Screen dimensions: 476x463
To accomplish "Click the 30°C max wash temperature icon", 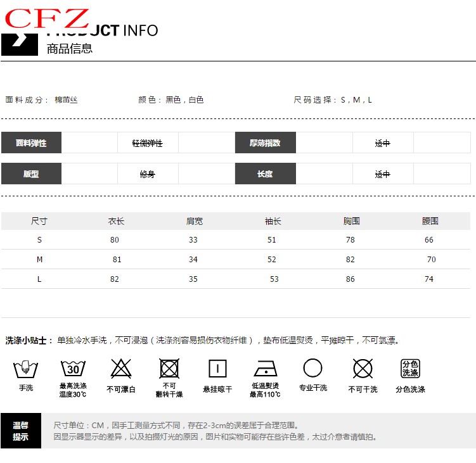I will (x=73, y=368).
